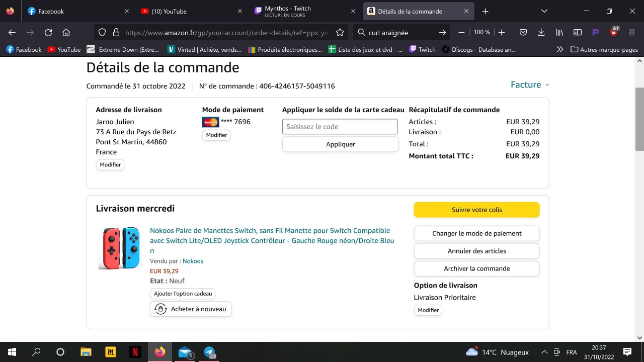This screenshot has height=362, width=644.
Task: Go to the Firefox home page icon
Action: point(66,32)
